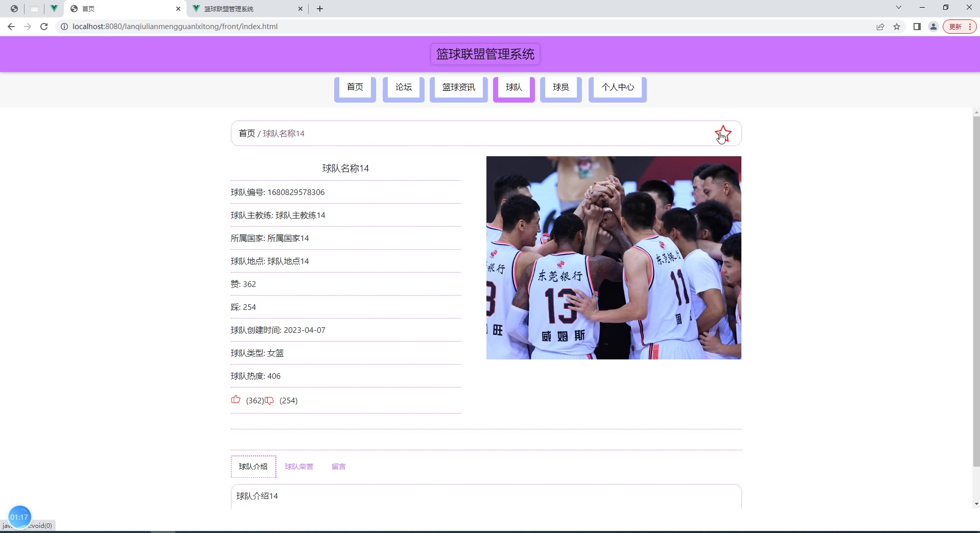Click the 球队编号: 1680829578306 row
The width and height of the screenshot is (980, 533).
tap(345, 192)
